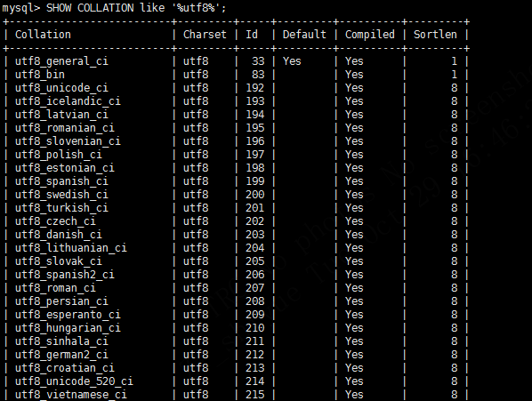Select the utf8_esperanto_ci entry
The width and height of the screenshot is (532, 401).
pos(68,315)
